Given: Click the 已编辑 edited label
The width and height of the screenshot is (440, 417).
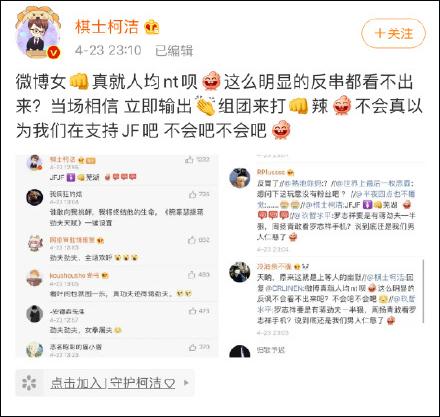Looking at the screenshot, I should (x=174, y=50).
